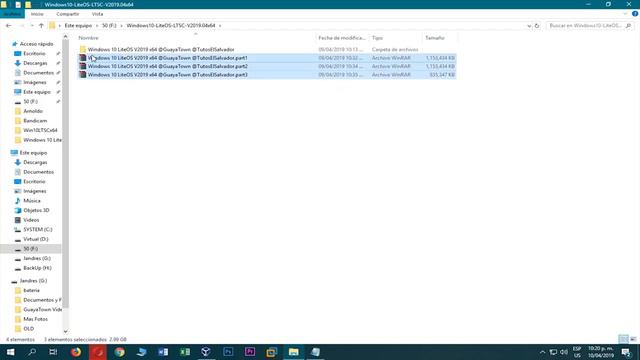Open Arnoldo folder in sidebar
The width and height of the screenshot is (640, 360).
point(33,111)
